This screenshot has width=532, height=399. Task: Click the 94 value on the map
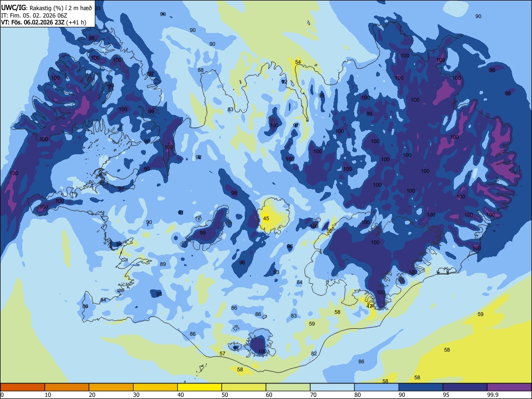[119, 244]
